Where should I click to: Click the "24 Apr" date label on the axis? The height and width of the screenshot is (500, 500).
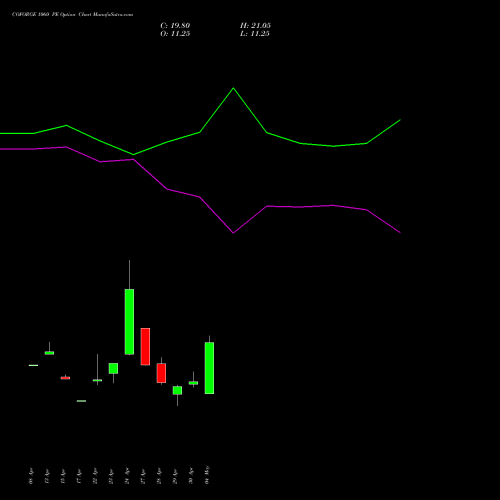[127, 476]
